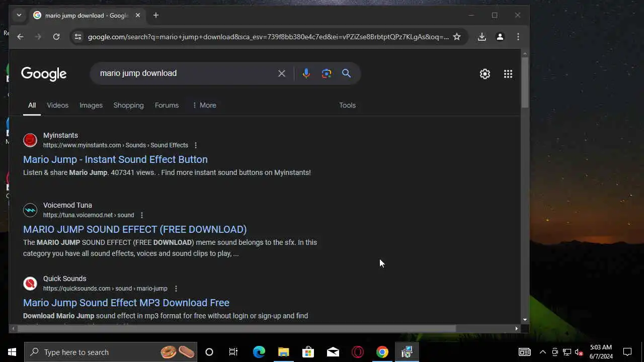Start voice search with microphone icon
The width and height of the screenshot is (644, 362).
click(306, 73)
